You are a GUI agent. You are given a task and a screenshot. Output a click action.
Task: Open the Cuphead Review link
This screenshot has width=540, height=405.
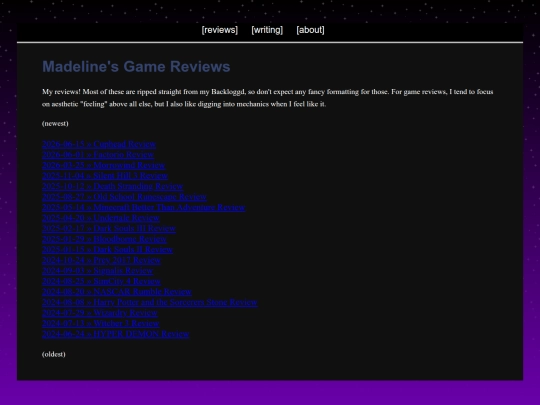(x=99, y=144)
